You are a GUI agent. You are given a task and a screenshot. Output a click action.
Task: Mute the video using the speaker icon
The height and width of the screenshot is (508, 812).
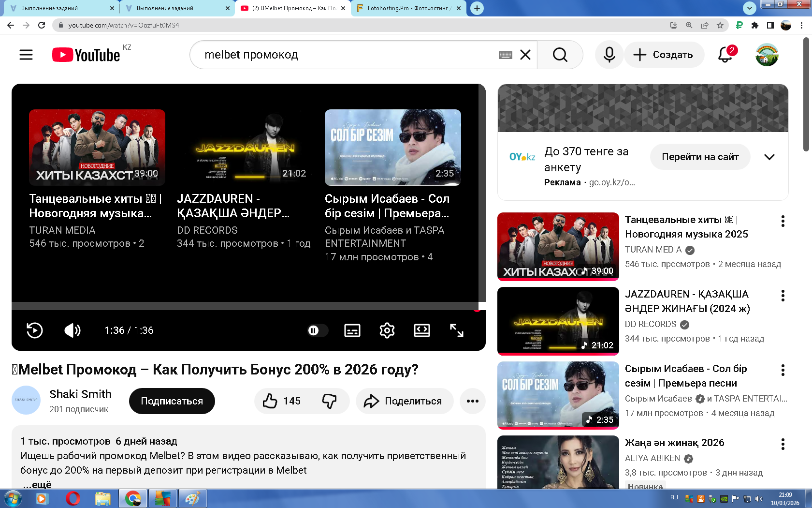[x=72, y=330]
